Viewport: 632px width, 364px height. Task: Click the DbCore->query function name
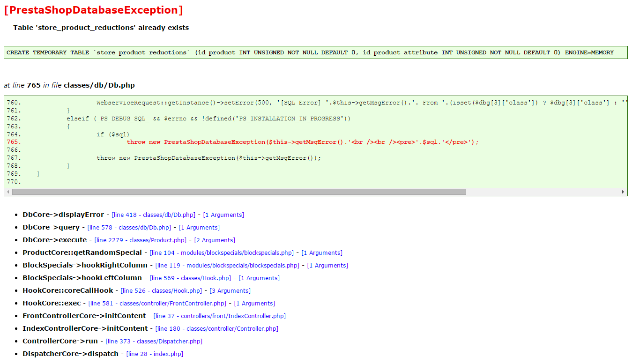(x=51, y=227)
